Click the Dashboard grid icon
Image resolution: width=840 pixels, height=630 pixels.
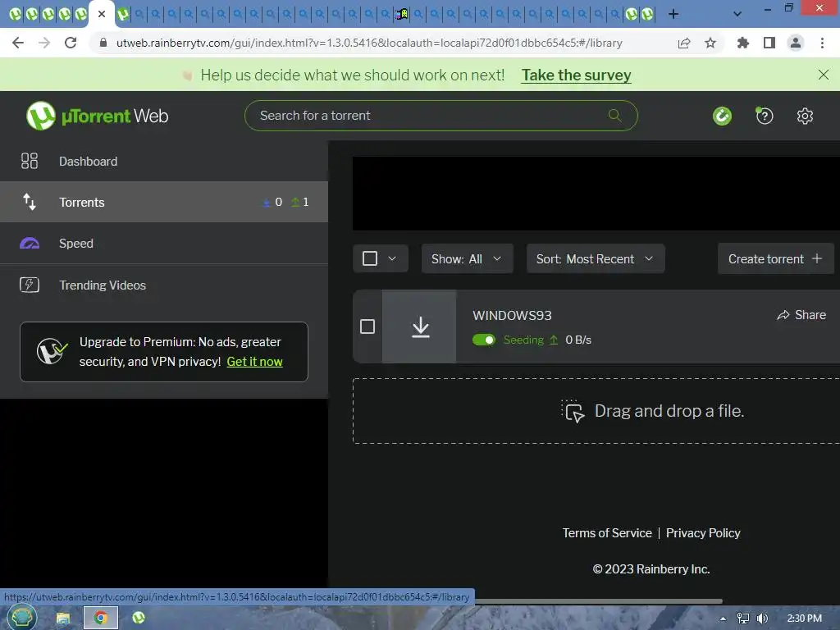tap(30, 161)
